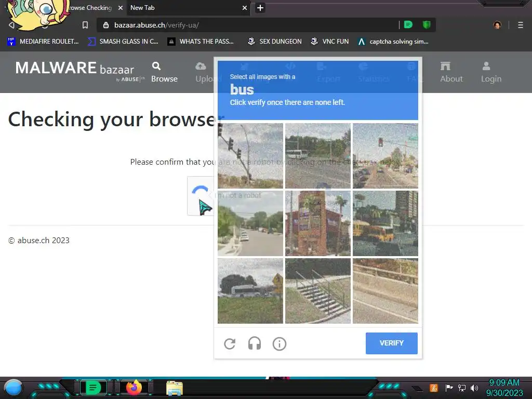Click green chat extension icon in address bar
This screenshot has width=532, height=399.
(x=408, y=24)
